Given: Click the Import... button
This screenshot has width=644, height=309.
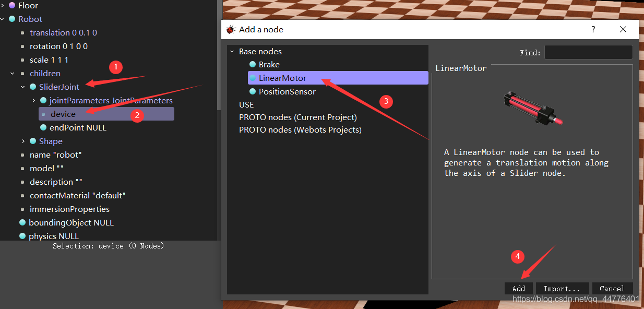Looking at the screenshot, I should pyautogui.click(x=562, y=289).
